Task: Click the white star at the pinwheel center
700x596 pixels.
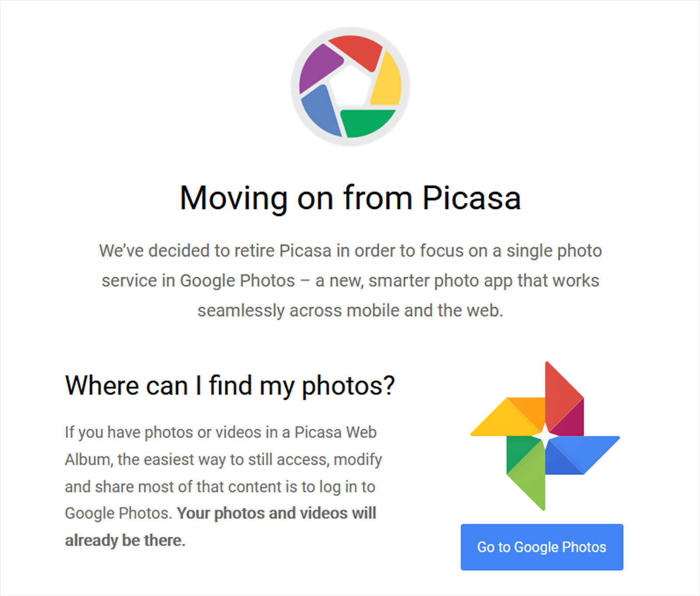Action: (546, 436)
